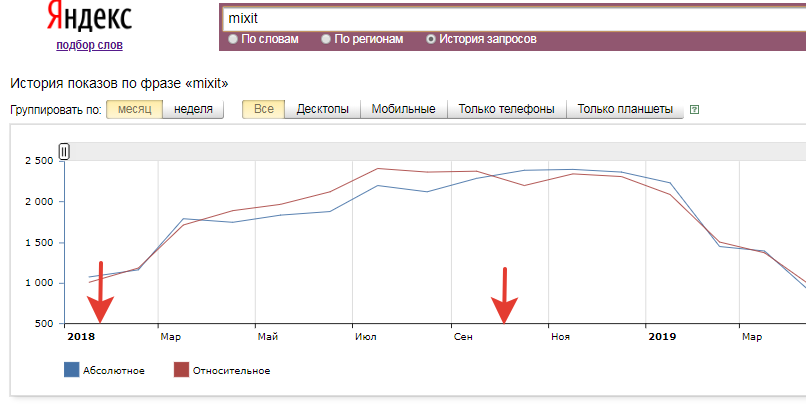806x409 pixels.
Task: Click the История показов по фразе heading
Action: (x=119, y=83)
